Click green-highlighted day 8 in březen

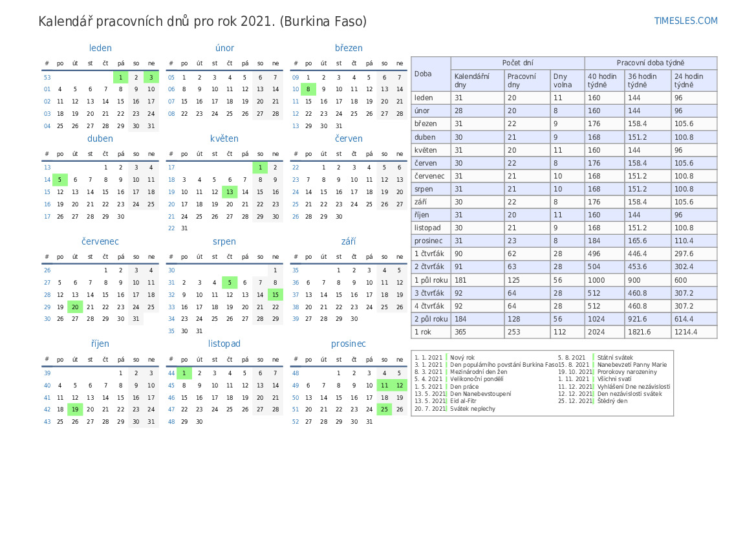pyautogui.click(x=308, y=89)
